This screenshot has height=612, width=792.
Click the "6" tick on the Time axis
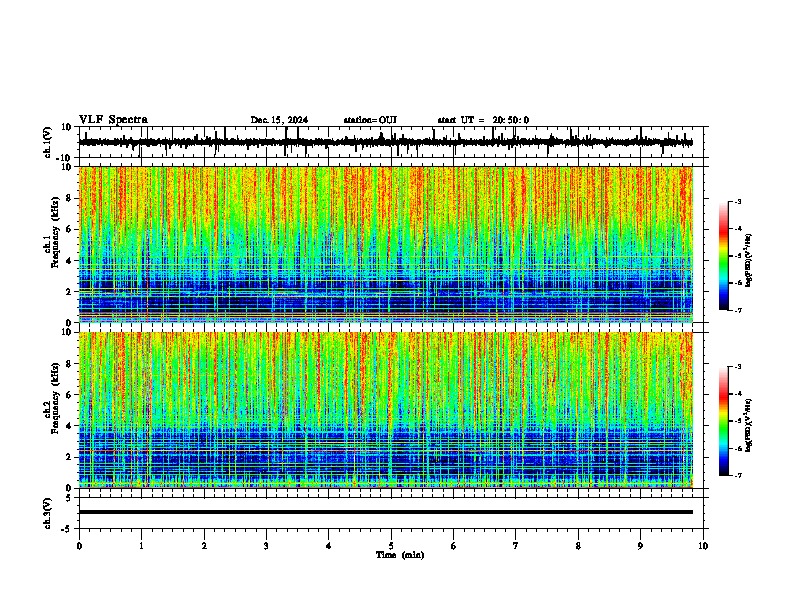tap(454, 546)
